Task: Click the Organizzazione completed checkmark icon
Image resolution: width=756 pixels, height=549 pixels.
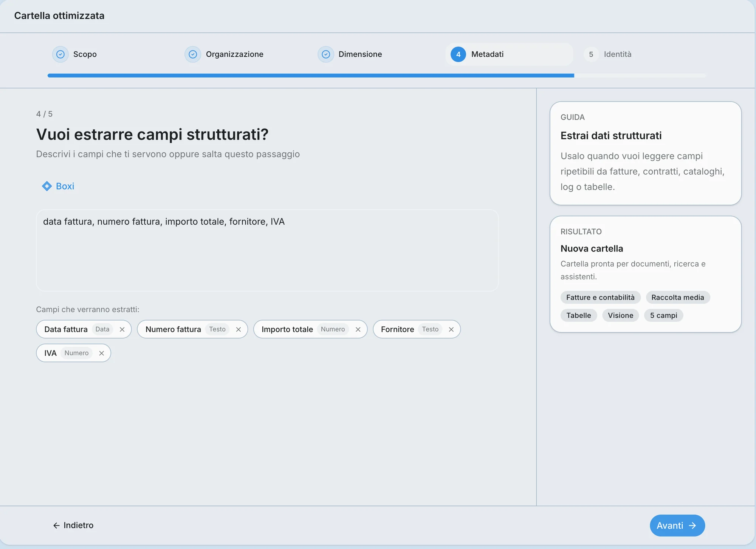Action: pyautogui.click(x=193, y=54)
